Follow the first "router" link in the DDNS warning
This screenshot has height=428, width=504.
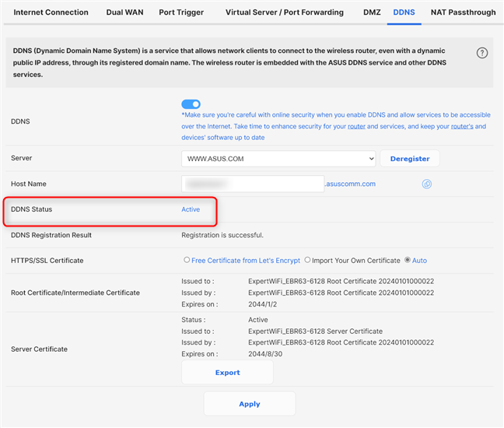point(357,126)
